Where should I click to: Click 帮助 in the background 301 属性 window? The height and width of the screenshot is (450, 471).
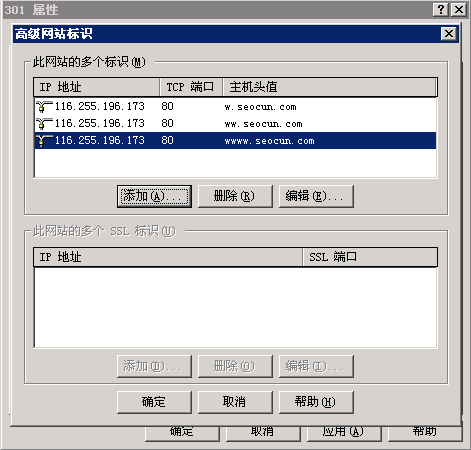(425, 433)
